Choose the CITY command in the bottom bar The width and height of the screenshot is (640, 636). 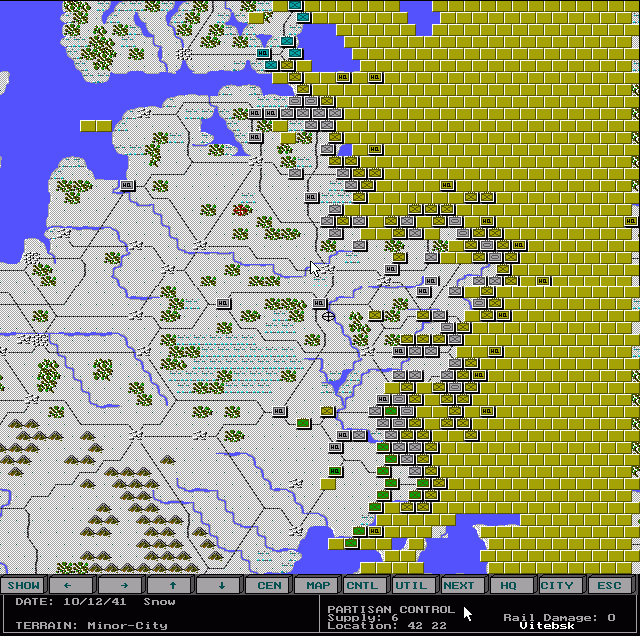tap(562, 585)
